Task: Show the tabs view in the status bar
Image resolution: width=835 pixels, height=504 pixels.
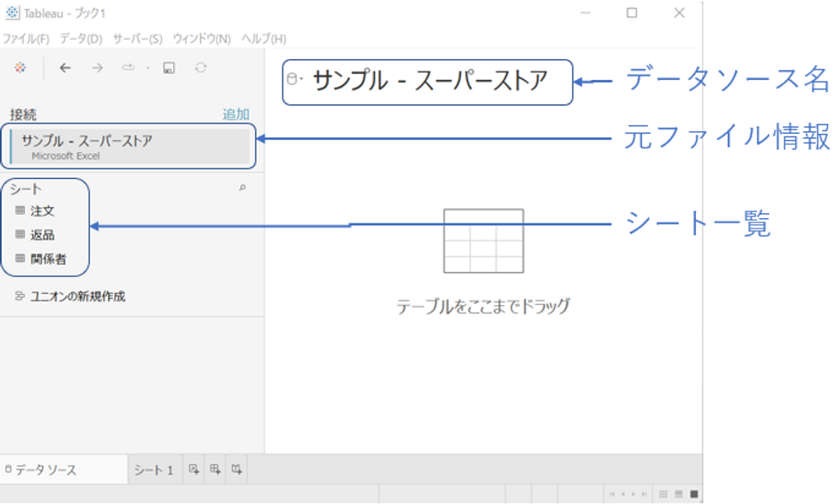Action: click(694, 494)
